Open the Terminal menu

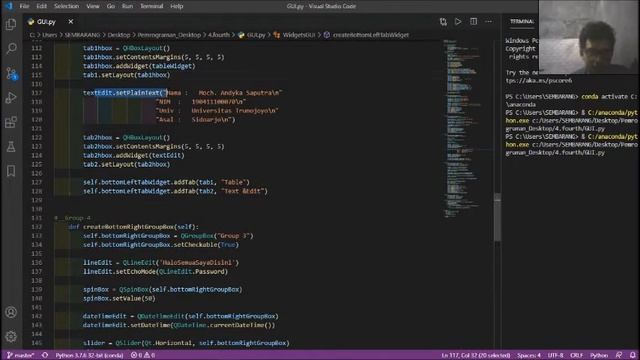tap(152, 6)
